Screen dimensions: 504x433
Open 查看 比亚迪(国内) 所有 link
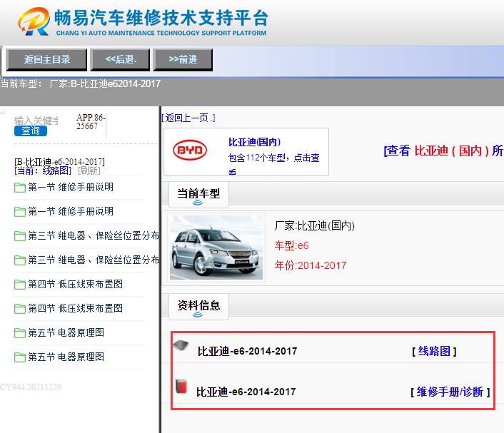(443, 151)
